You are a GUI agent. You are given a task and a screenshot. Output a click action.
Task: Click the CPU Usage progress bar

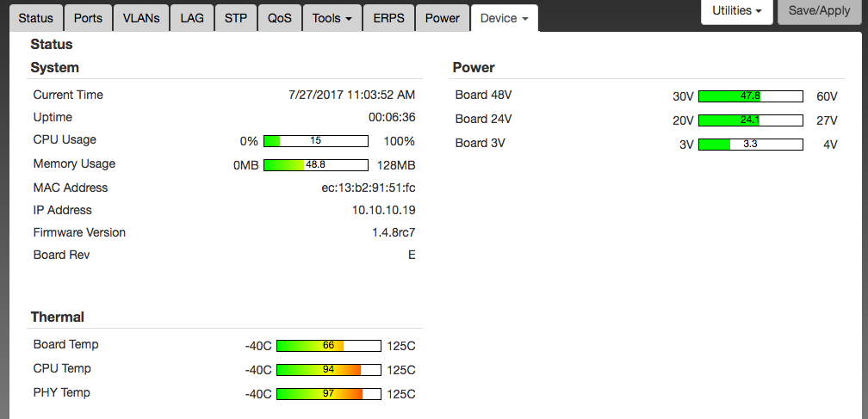tap(315, 141)
